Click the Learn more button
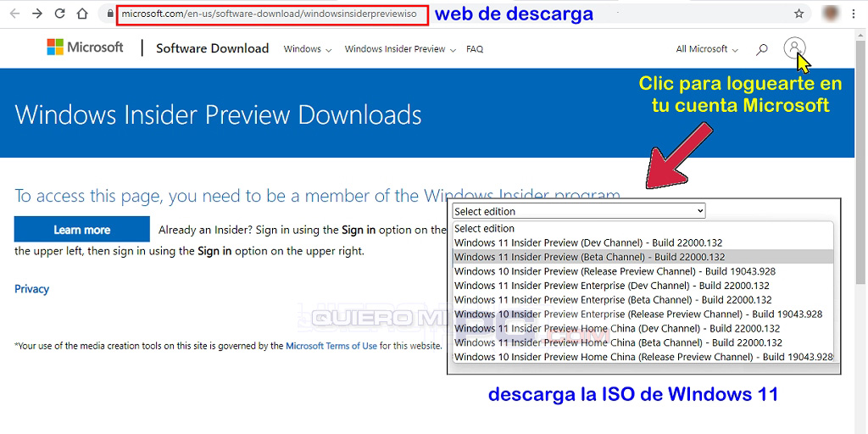868x434 pixels. click(82, 230)
